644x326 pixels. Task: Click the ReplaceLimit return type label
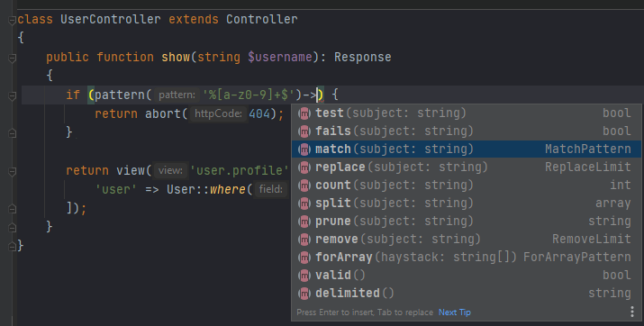pos(588,168)
